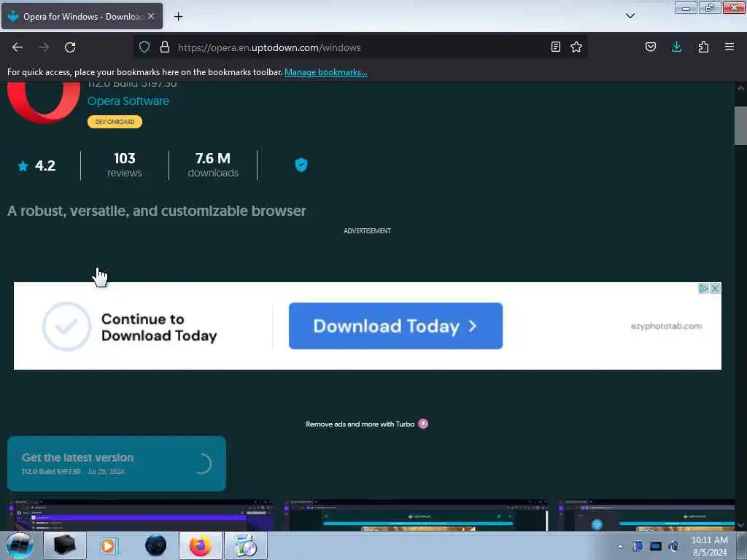The image size is (747, 560).
Task: Bookmark this page with the star
Action: click(576, 47)
